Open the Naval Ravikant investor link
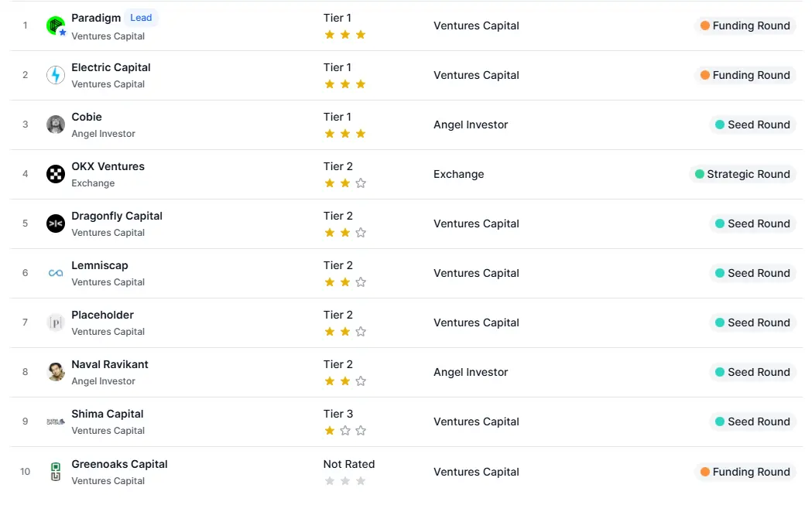Screen dimensions: 812x505 click(110, 364)
